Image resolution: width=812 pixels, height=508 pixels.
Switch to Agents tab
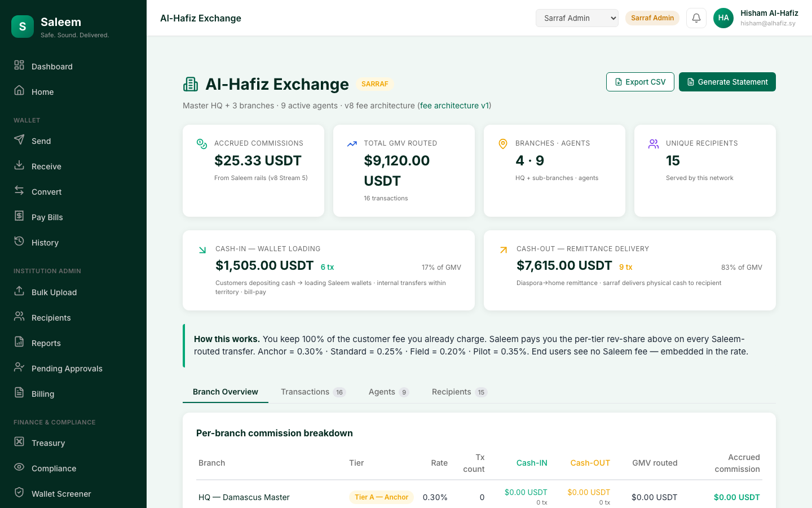click(x=389, y=392)
